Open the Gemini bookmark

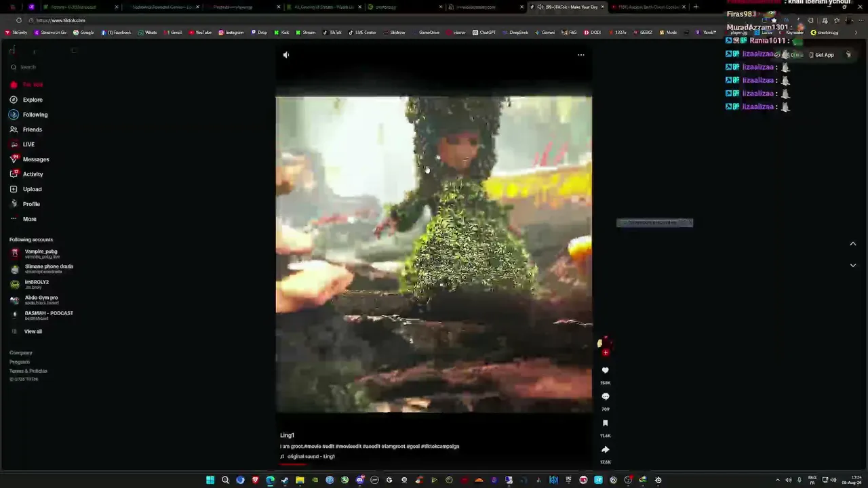tap(546, 33)
